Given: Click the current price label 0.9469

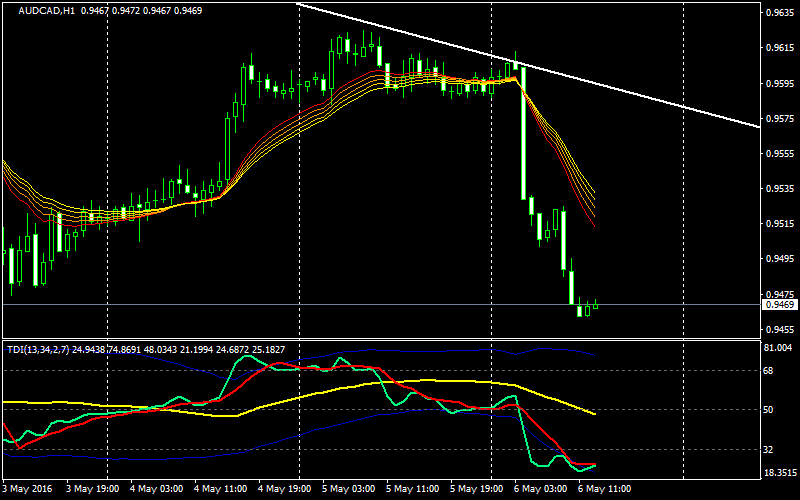Looking at the screenshot, I should pos(778,304).
